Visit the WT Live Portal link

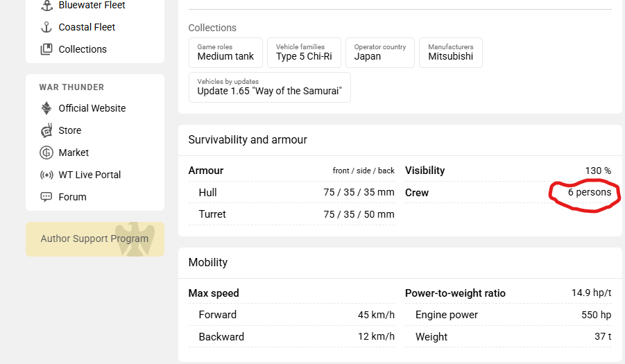[x=89, y=175]
